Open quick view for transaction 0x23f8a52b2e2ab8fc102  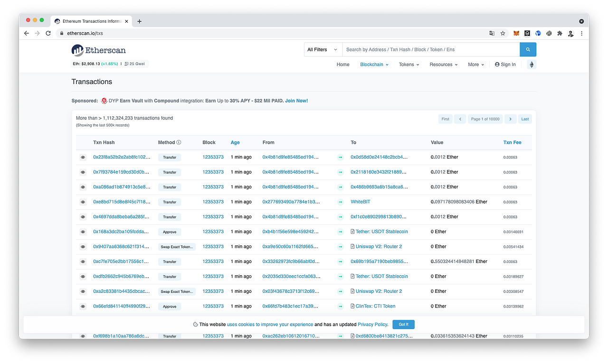click(x=83, y=157)
